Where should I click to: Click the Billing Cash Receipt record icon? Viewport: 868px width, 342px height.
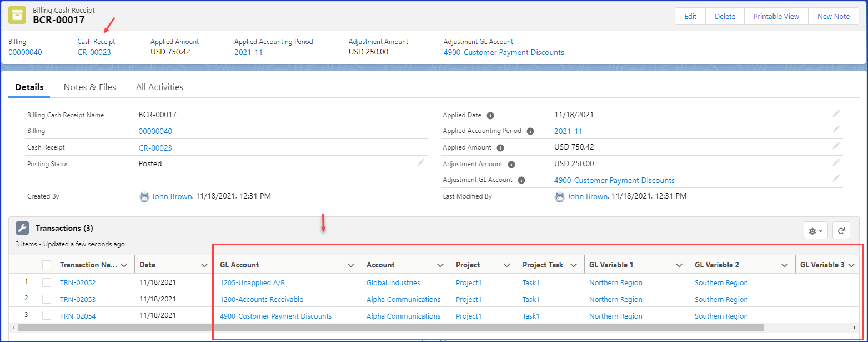point(17,16)
